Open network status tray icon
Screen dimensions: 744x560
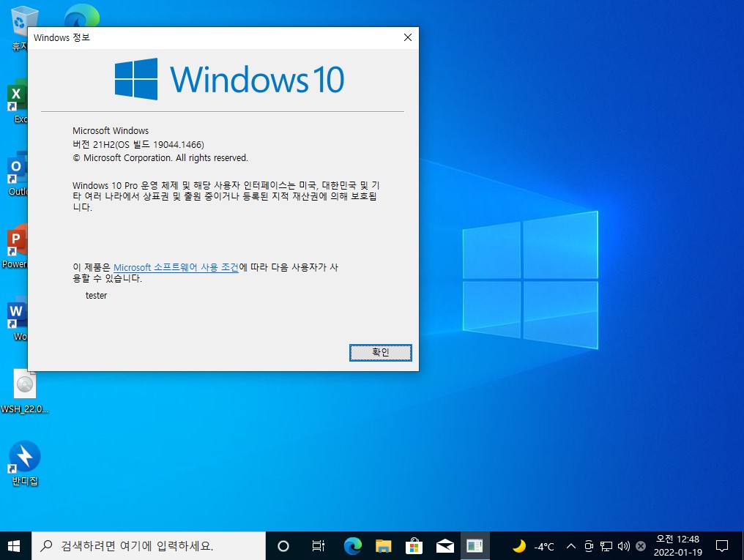(x=606, y=546)
